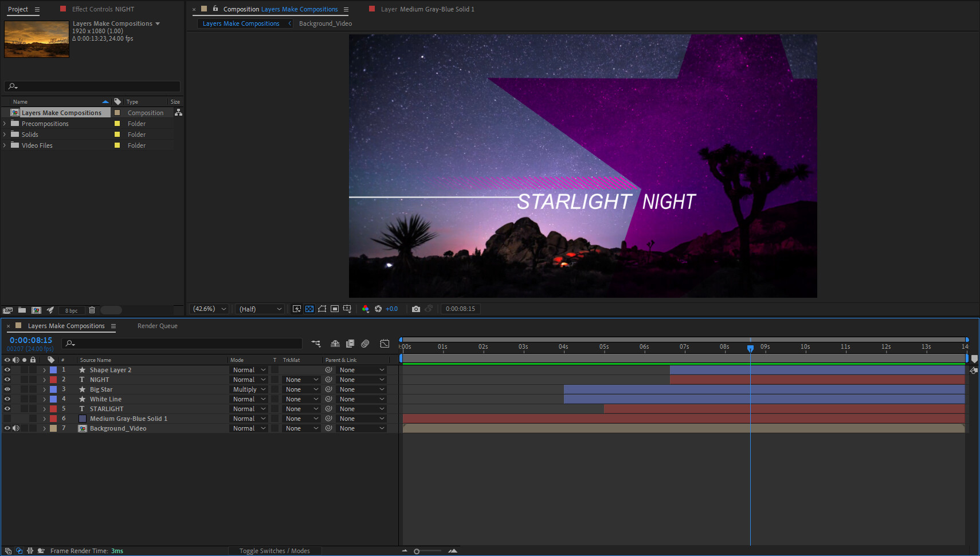Viewport: 980px width, 556px height.
Task: Enable frame blending in the timeline
Action: [350, 344]
